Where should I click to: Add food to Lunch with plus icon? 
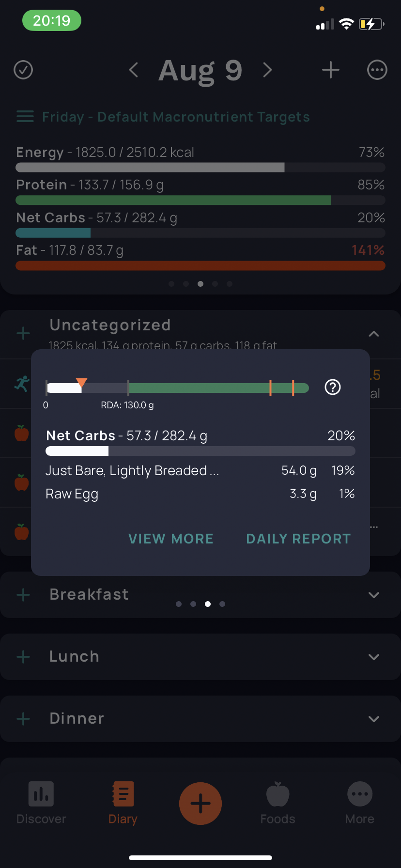click(23, 657)
